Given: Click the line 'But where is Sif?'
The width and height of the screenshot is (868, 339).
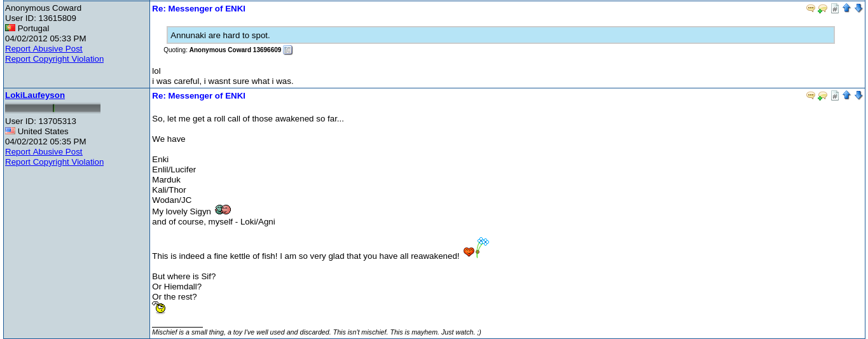Looking at the screenshot, I should point(184,277).
